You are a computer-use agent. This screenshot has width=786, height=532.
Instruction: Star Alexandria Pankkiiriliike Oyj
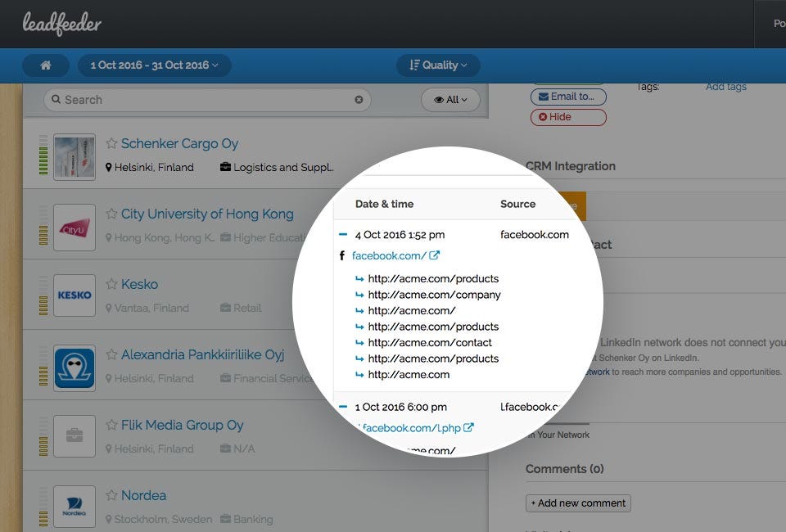click(x=111, y=354)
